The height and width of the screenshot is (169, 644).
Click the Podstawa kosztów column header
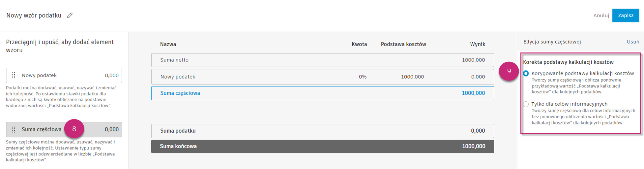(x=403, y=44)
